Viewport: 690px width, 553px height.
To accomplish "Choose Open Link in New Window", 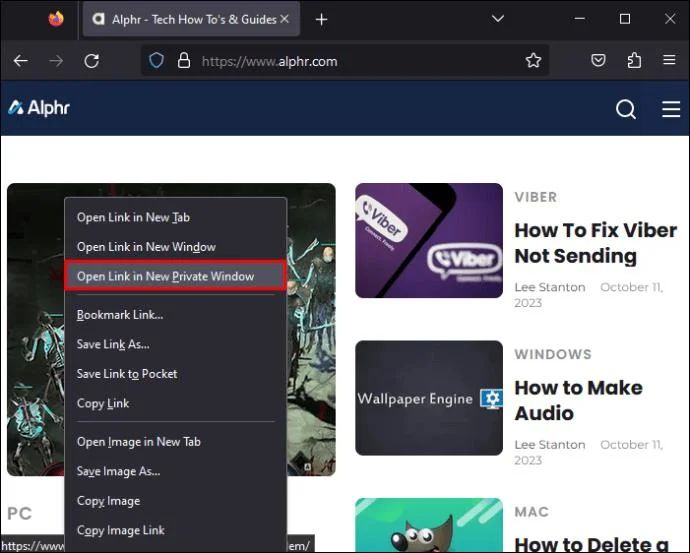I will coord(176,247).
